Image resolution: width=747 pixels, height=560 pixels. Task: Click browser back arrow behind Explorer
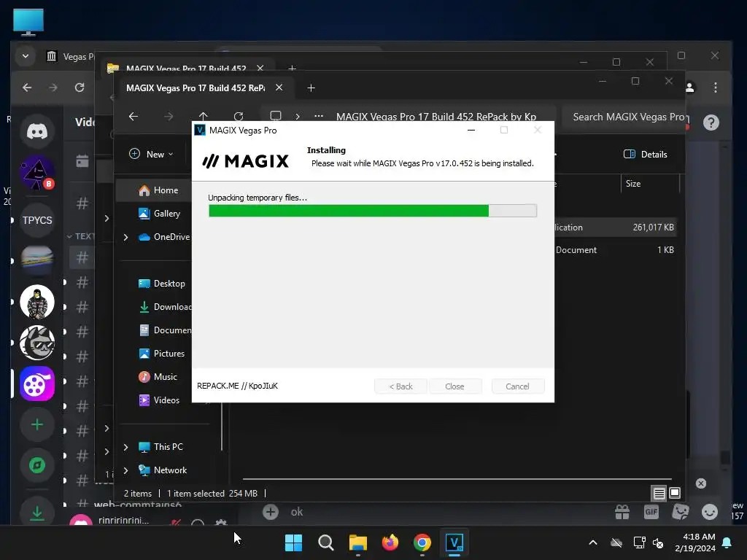(x=27, y=87)
